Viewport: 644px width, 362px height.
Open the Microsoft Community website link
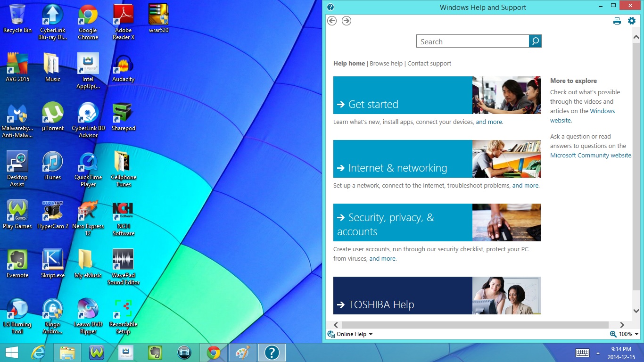pos(590,155)
